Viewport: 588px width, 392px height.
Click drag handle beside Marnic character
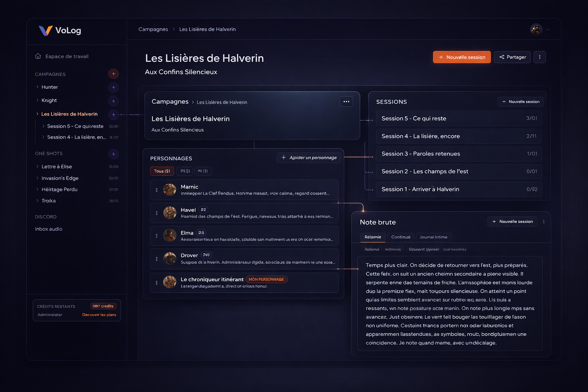coord(157,190)
